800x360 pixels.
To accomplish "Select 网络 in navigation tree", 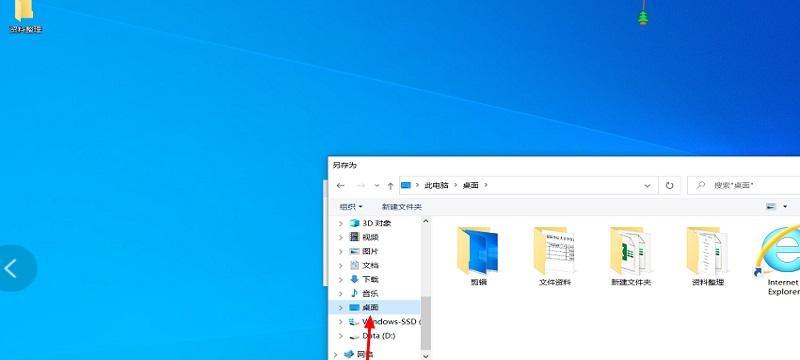I will tap(365, 354).
